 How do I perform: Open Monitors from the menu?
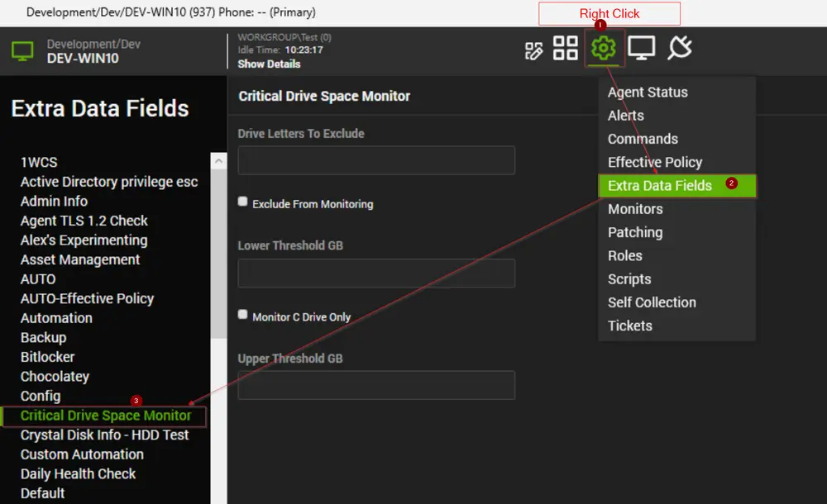635,209
